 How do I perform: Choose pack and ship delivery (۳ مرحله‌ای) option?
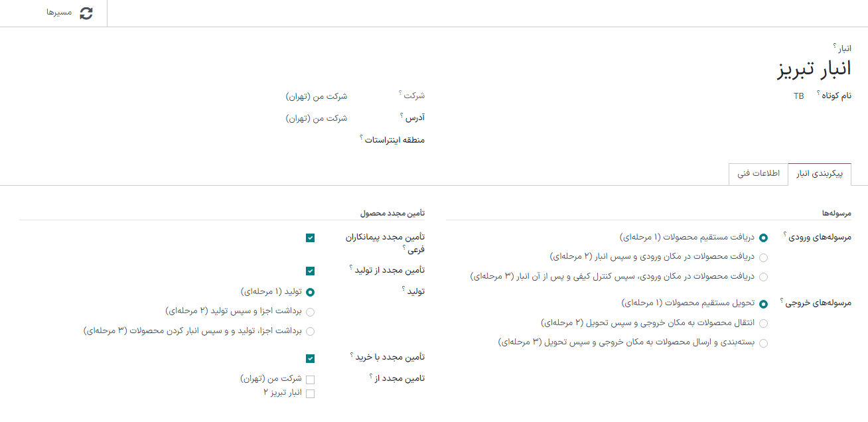(764, 343)
